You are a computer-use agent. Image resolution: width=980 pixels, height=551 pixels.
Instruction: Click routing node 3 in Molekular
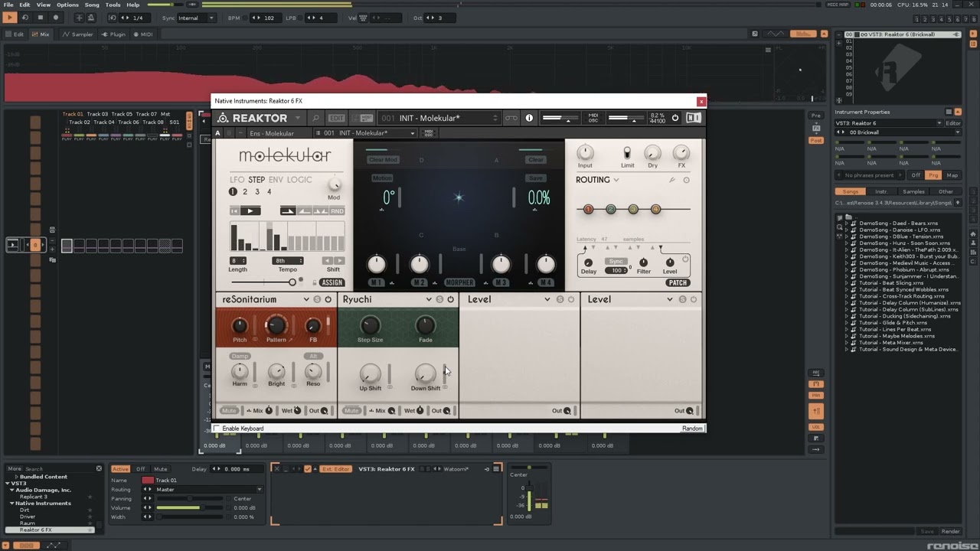coord(633,209)
